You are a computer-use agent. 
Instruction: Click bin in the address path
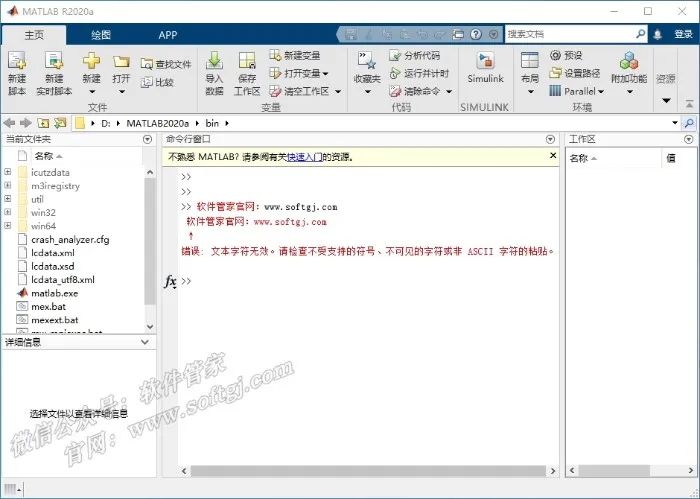(212, 123)
